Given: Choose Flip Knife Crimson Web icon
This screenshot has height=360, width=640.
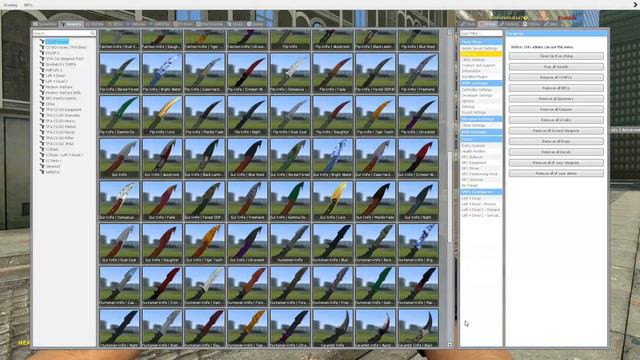Looking at the screenshot, I should 247,73.
